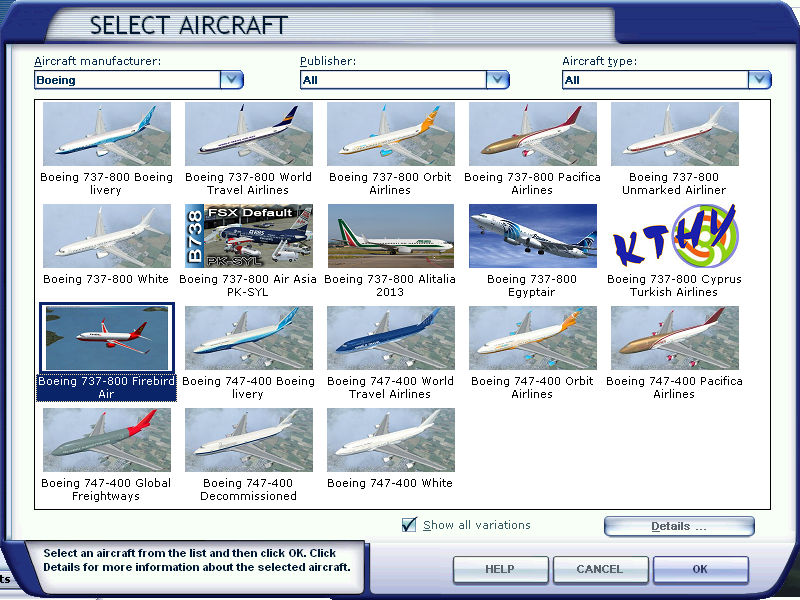This screenshot has height=600, width=800.
Task: Select Boeing 737-800 Pacifica Airlines thumbnail
Action: point(533,134)
